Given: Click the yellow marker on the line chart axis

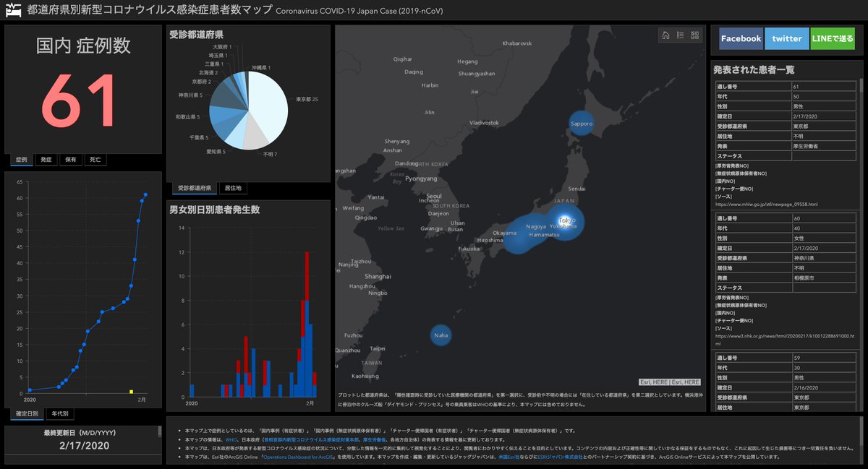Looking at the screenshot, I should [131, 392].
